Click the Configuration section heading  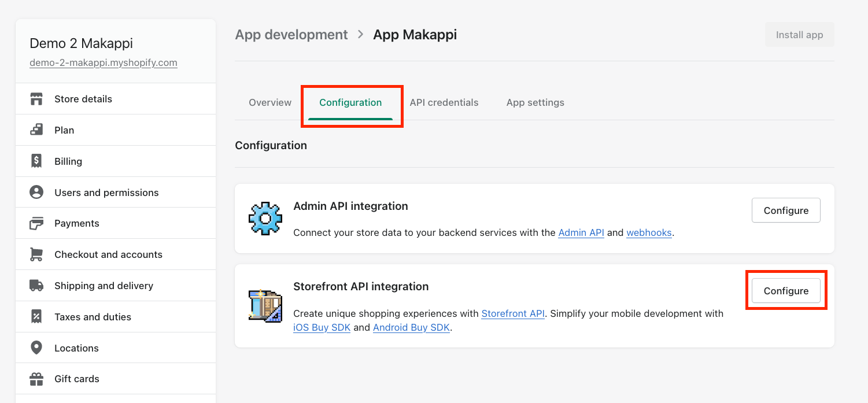pos(271,146)
